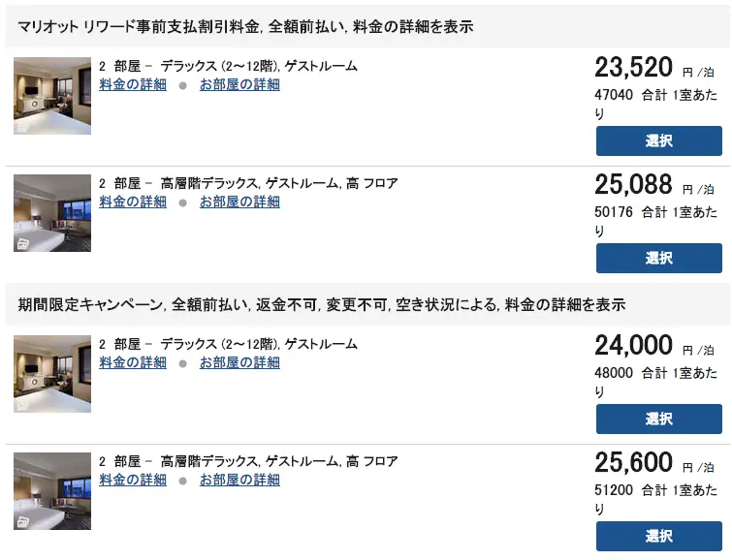Click 料金の詳細 under the 25,600 yen room
The image size is (732, 560).
click(133, 480)
